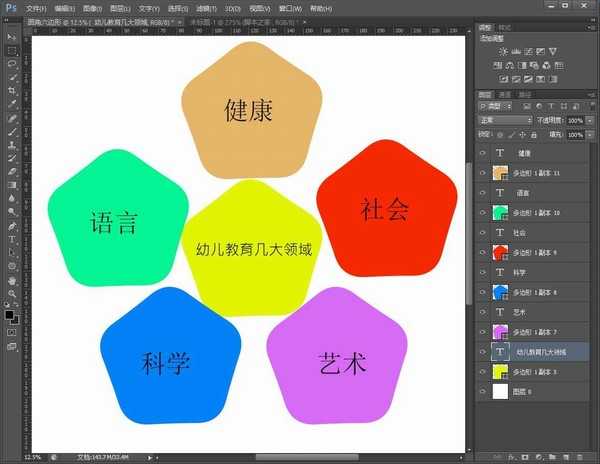Screen dimensions: 600x464
Task: Select the Horizontal Type tool
Action: point(11,240)
